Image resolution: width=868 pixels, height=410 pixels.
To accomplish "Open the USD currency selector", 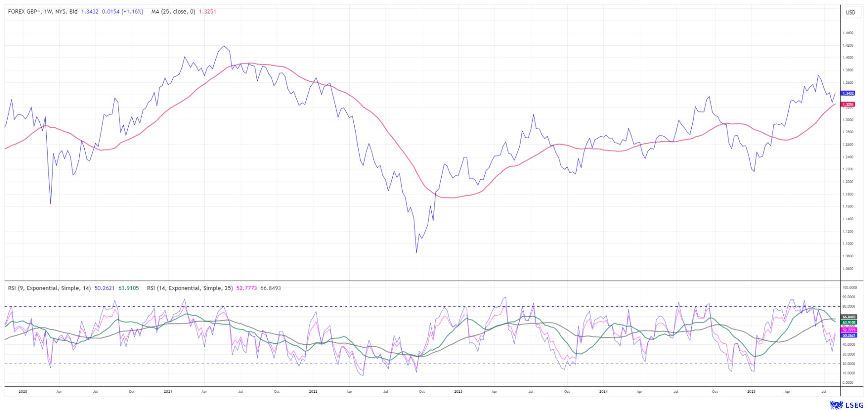I will (850, 12).
